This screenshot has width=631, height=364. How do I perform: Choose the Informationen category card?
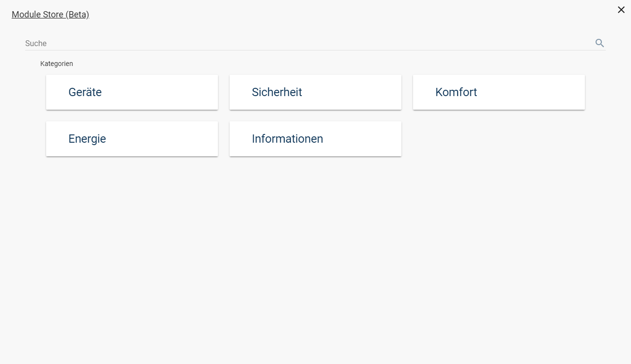tap(315, 139)
